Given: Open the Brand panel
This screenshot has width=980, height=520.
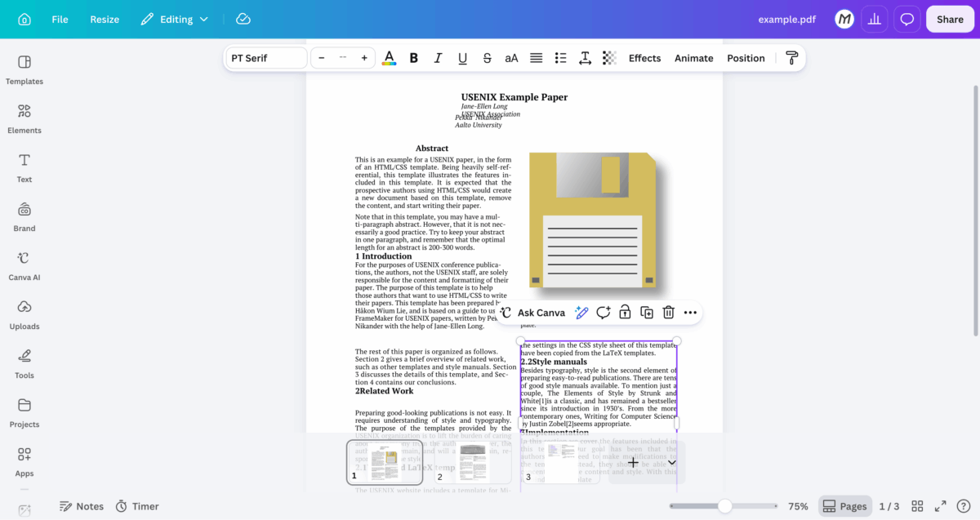Looking at the screenshot, I should [x=24, y=216].
